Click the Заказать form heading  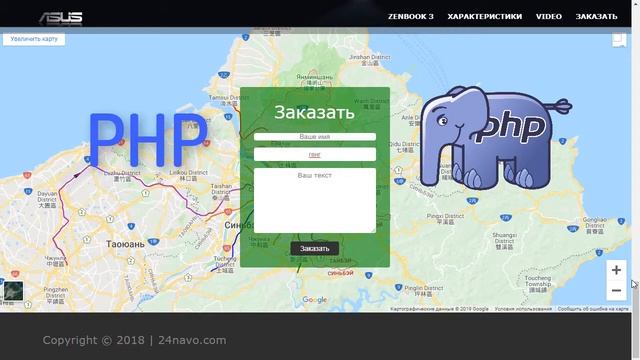314,112
